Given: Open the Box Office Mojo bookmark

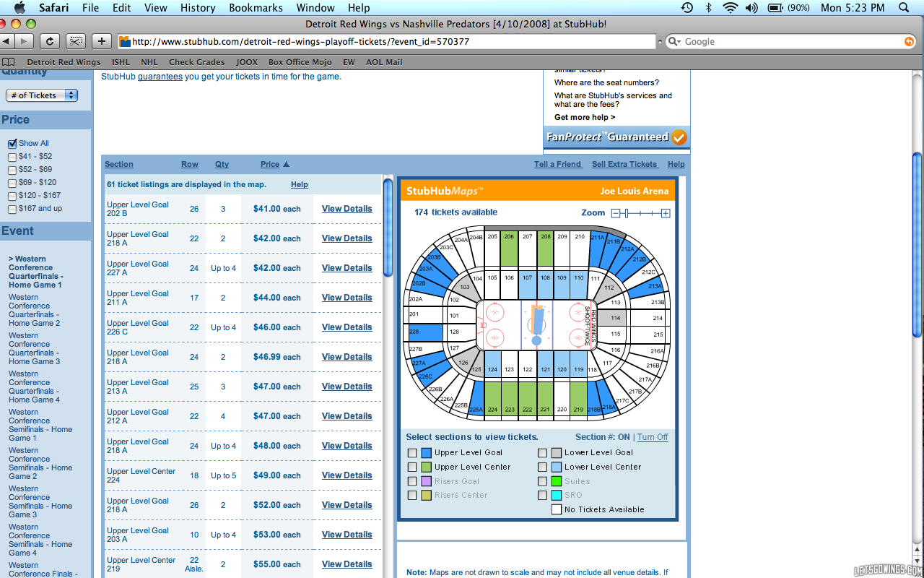Looking at the screenshot, I should click(298, 62).
